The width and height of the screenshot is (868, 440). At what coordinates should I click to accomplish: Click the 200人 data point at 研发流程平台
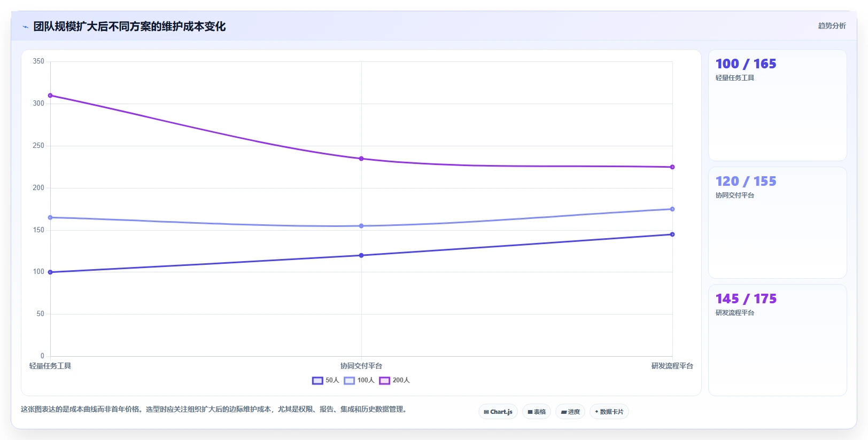tap(672, 167)
